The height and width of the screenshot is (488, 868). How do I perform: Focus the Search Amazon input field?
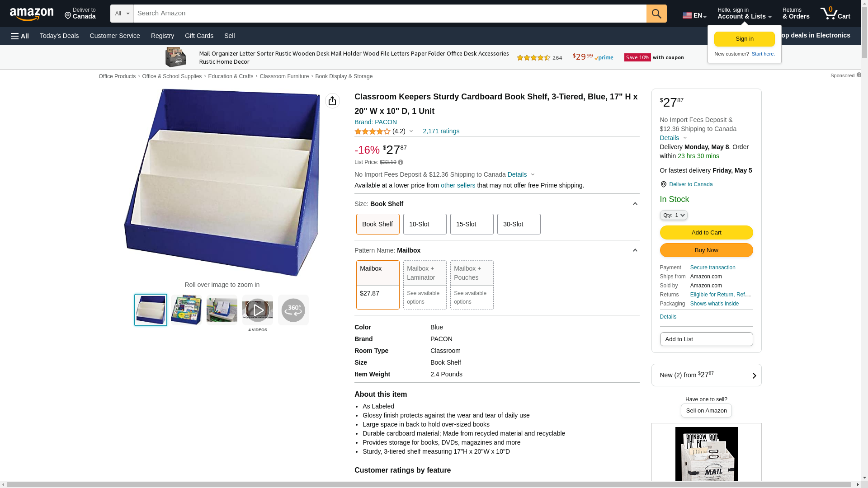[390, 14]
